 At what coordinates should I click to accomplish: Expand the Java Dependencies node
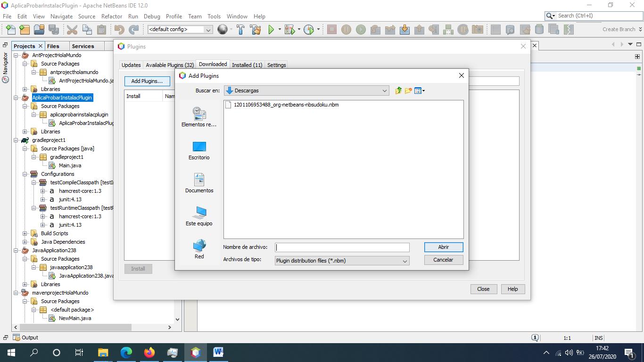point(25,242)
